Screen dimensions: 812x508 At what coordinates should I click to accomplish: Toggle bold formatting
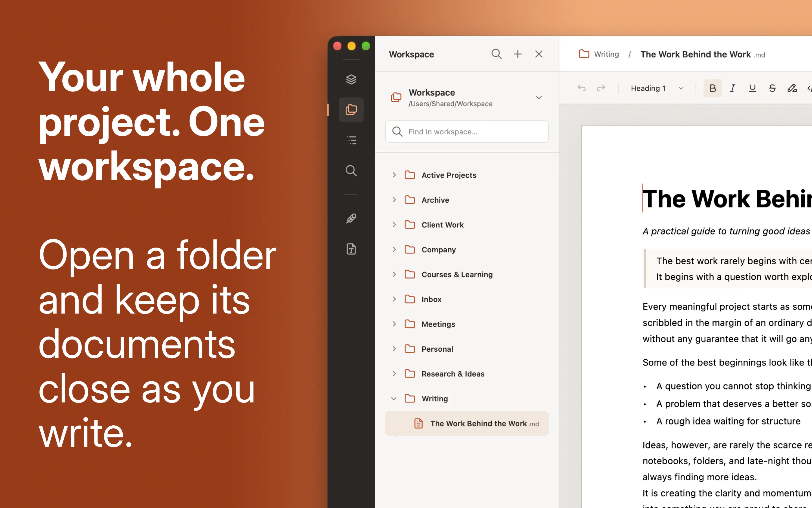[x=713, y=88]
